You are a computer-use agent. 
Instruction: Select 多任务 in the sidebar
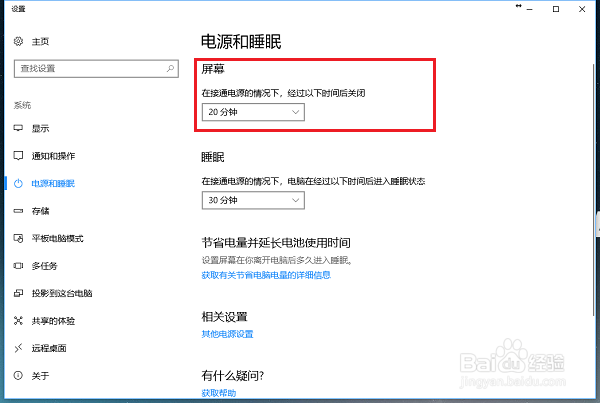(44, 266)
